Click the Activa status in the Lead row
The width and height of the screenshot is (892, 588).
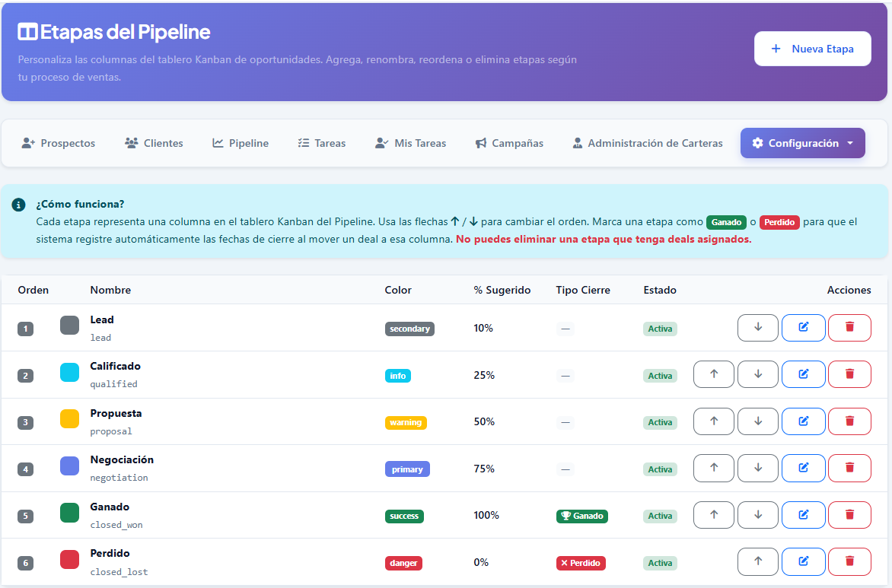point(660,329)
